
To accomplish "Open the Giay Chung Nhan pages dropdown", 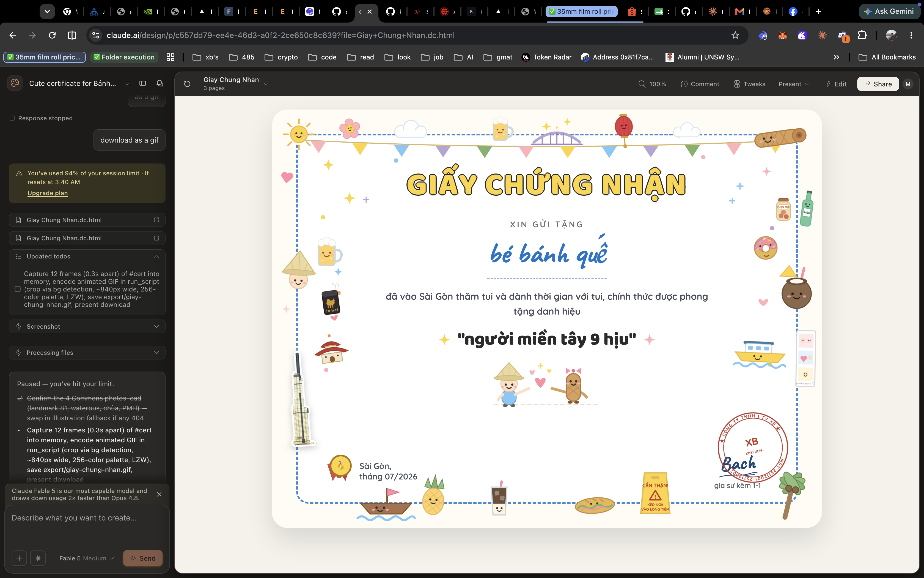I will [x=236, y=83].
